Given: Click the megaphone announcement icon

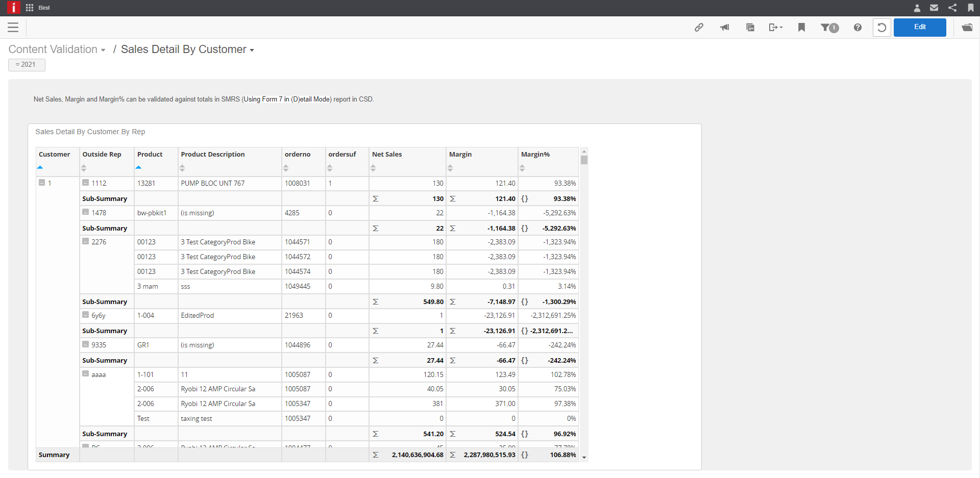Looking at the screenshot, I should pyautogui.click(x=725, y=27).
